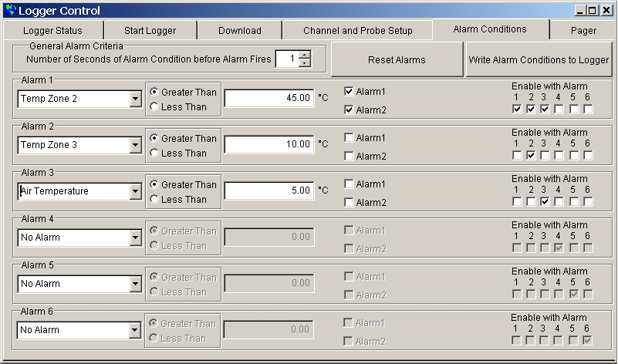The width and height of the screenshot is (618, 364).
Task: Check Alarm1 output in Alarm 2 row
Action: (x=349, y=137)
